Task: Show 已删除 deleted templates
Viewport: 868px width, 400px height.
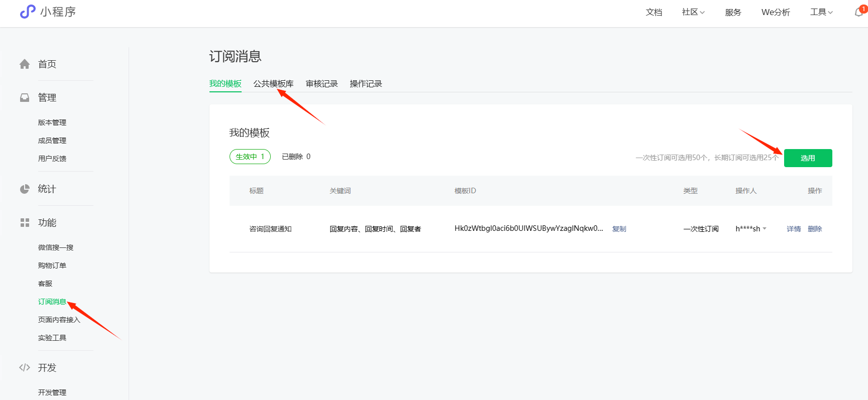Action: tap(296, 157)
